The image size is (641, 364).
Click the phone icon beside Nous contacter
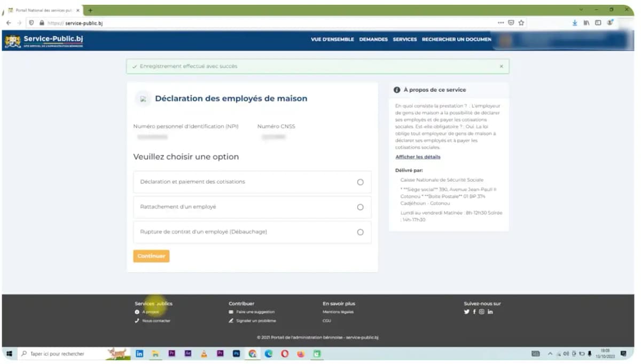(x=138, y=320)
